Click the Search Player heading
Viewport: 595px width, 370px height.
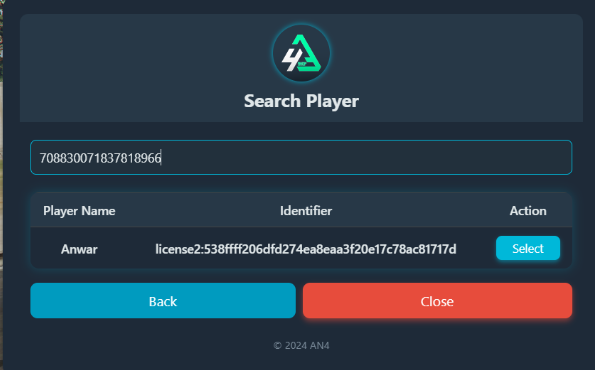[301, 101]
